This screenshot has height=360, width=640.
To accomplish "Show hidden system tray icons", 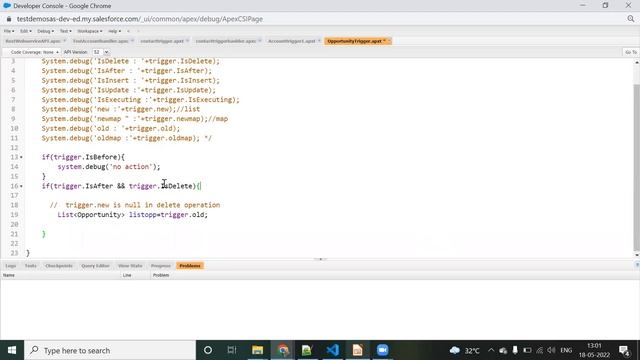I will (491, 350).
